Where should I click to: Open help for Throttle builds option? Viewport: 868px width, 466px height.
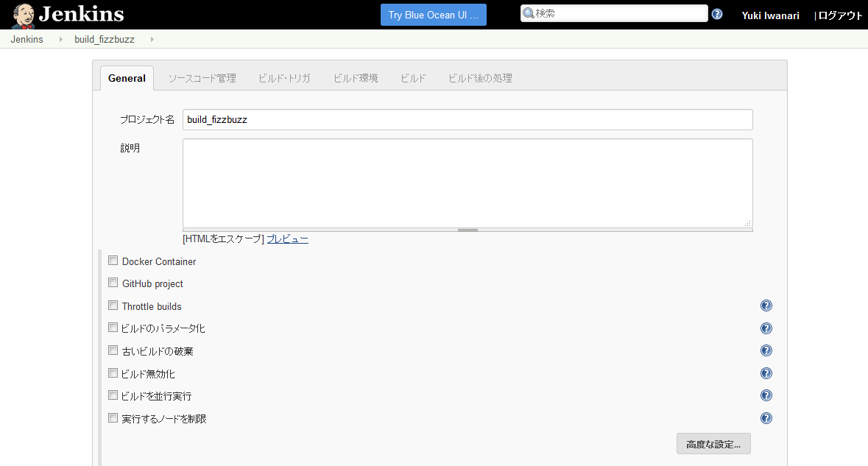point(766,306)
